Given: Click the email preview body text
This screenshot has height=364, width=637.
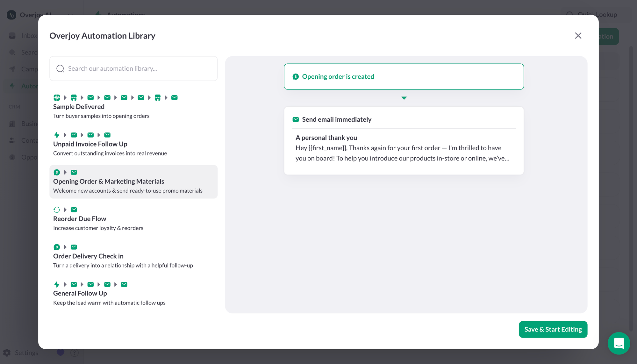Looking at the screenshot, I should [403, 153].
